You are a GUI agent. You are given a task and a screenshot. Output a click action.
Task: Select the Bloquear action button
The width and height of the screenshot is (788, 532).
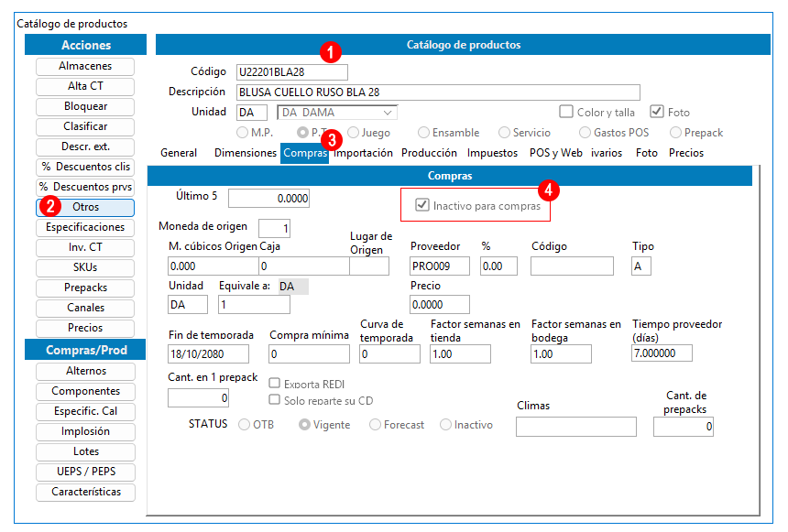pos(85,106)
